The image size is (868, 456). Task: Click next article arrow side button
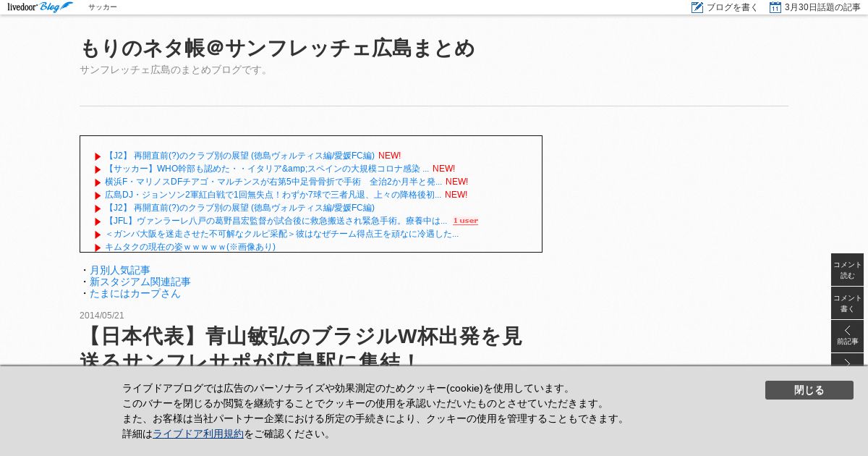pos(847,360)
